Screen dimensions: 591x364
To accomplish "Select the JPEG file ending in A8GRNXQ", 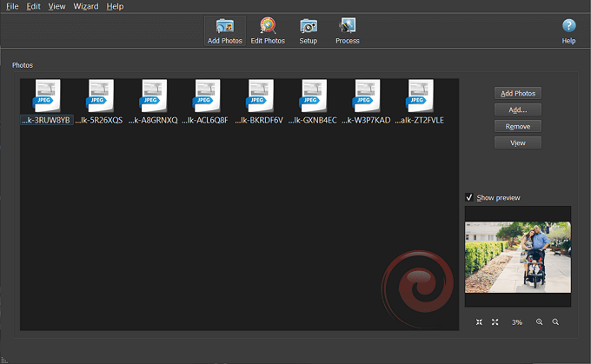I will 153,102.
